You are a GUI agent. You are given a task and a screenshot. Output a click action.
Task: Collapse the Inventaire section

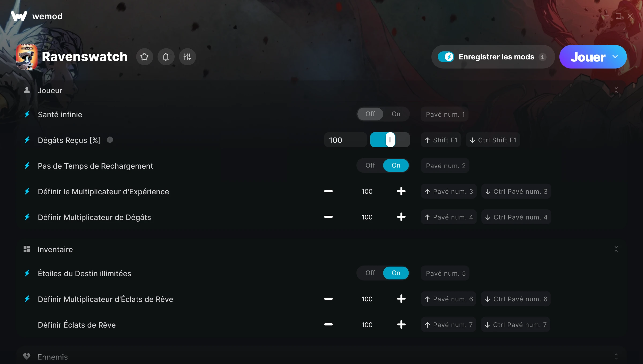pos(616,249)
